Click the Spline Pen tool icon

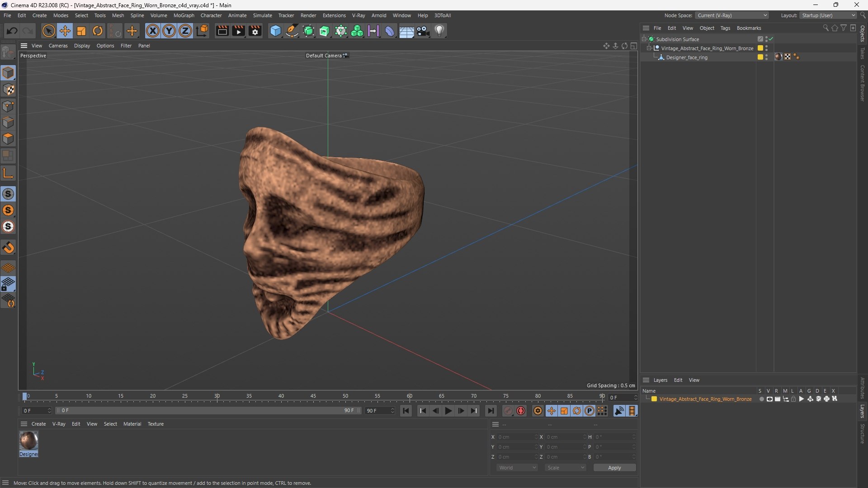[x=292, y=31]
